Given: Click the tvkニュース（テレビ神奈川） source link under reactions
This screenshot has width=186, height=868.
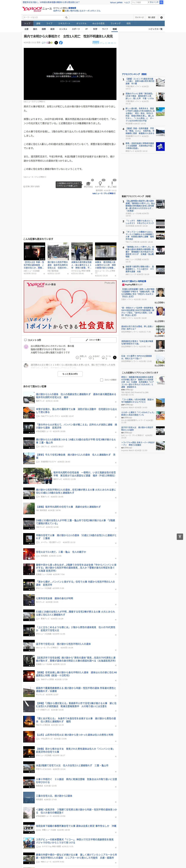Looking at the screenshot, I should (x=104, y=193).
